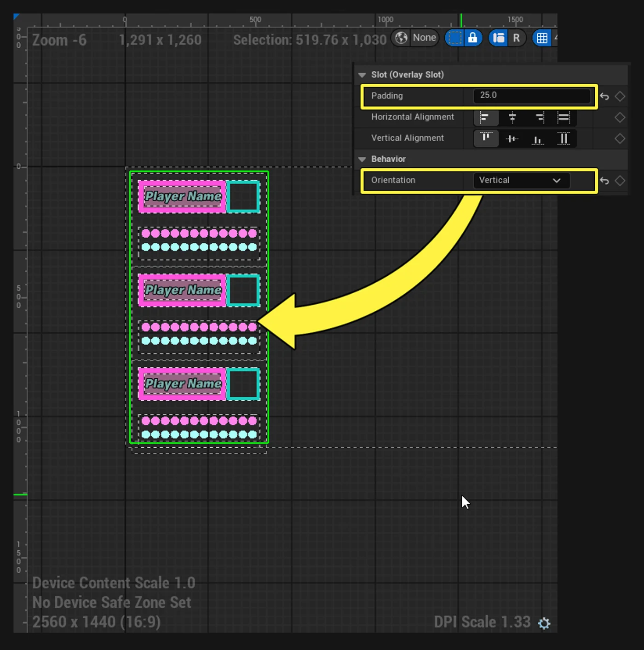Click the Padding row diamond binding icon
The height and width of the screenshot is (650, 644).
point(620,97)
